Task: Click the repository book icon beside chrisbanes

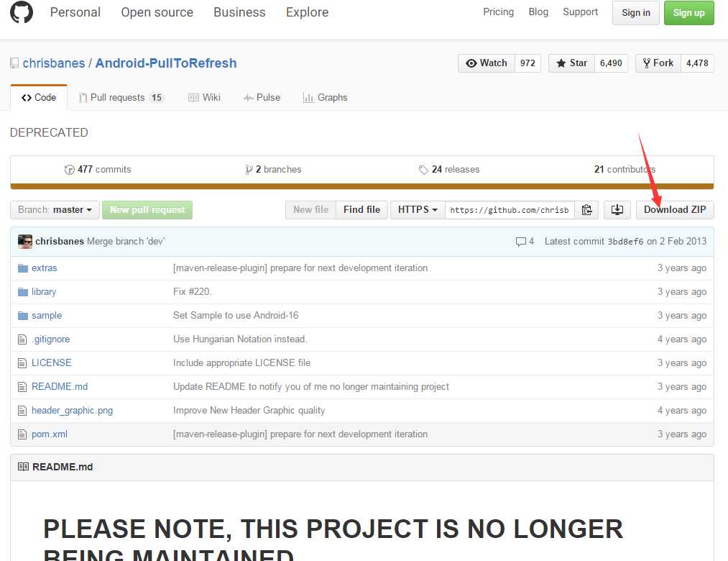Action: coord(15,63)
